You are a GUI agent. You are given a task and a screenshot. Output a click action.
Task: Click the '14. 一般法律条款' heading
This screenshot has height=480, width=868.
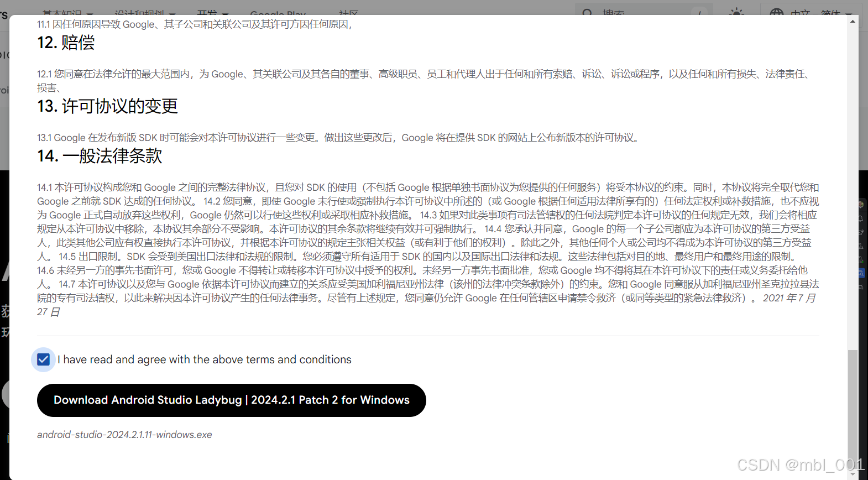click(x=100, y=156)
